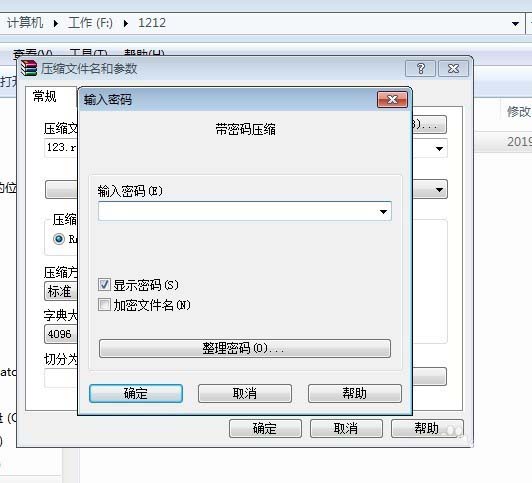Expand the arrow after 计算机 in the address bar
Screen dimensions: 532x483
click(x=56, y=23)
